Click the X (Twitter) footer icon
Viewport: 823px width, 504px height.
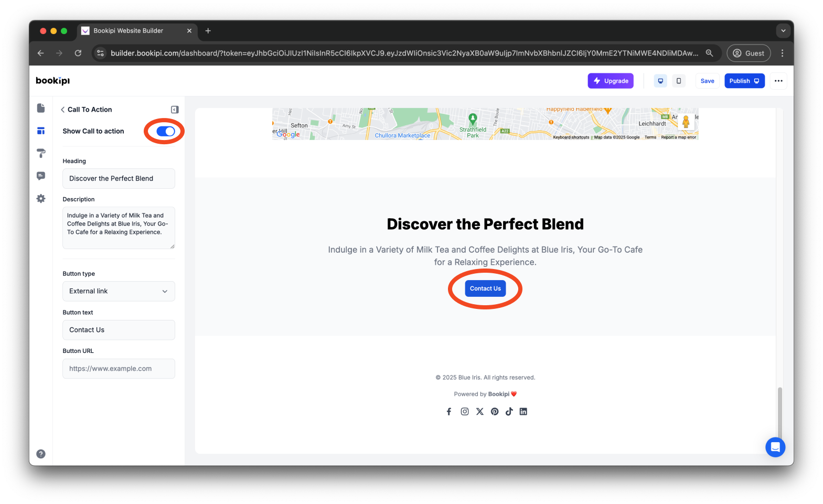pyautogui.click(x=480, y=412)
